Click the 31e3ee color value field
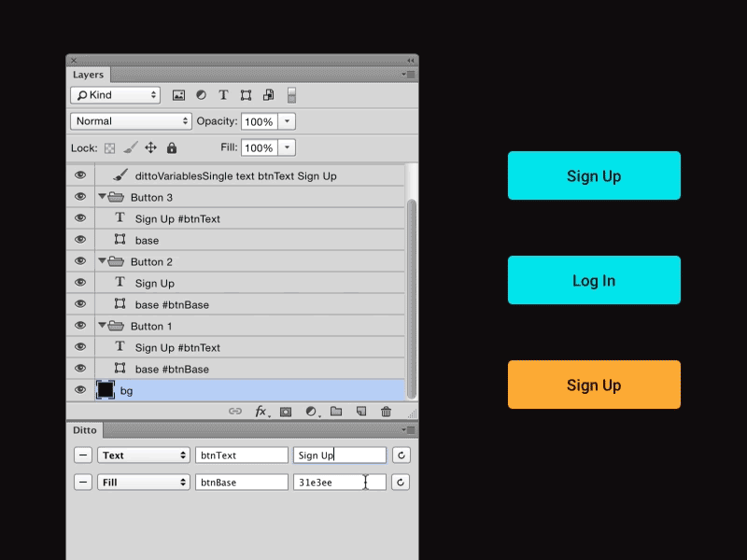Screen dimensions: 747x560 (x=339, y=483)
